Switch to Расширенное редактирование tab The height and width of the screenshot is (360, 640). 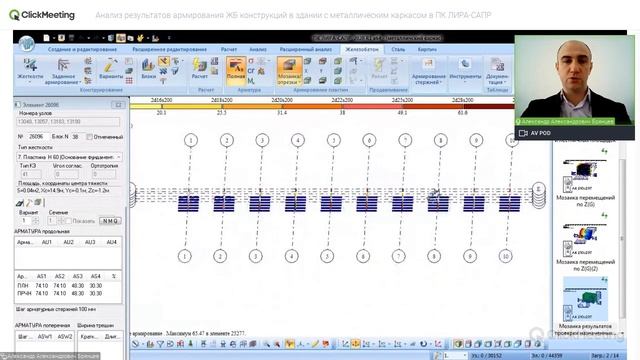[169, 49]
